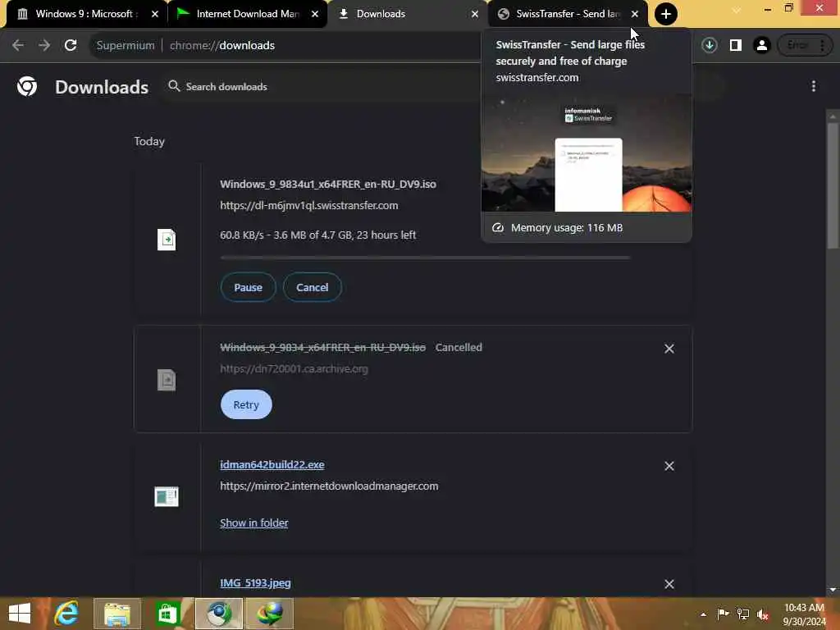The image size is (840, 630).
Task: Open the SwissTransfer tab
Action: tap(567, 14)
